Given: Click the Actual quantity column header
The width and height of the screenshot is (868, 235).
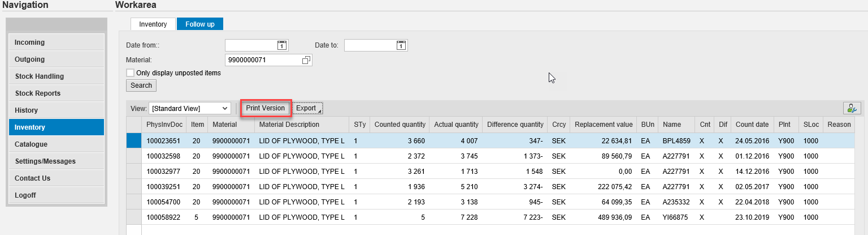Looking at the screenshot, I should [455, 125].
